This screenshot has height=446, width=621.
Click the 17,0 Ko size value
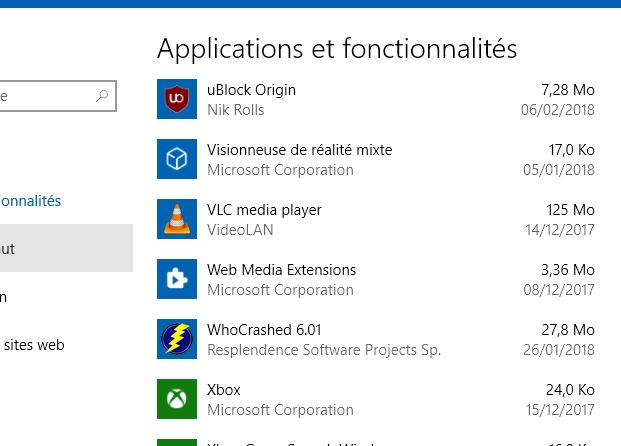(571, 150)
